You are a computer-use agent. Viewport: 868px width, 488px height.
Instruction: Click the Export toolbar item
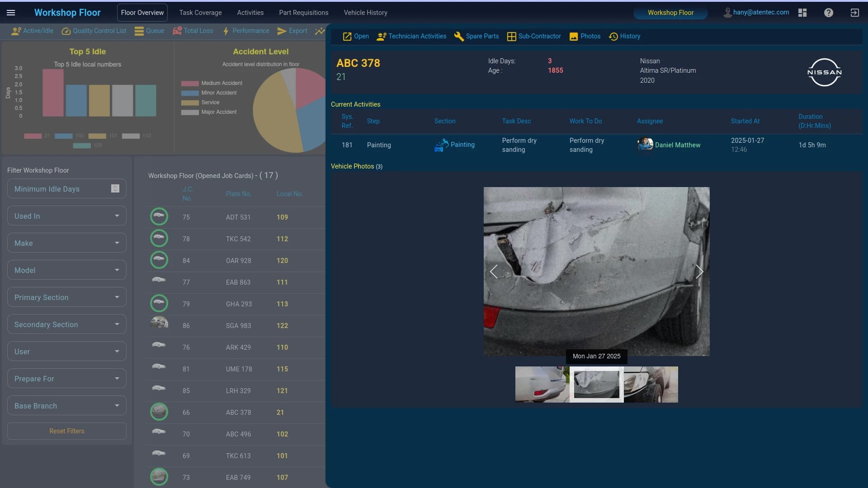(x=292, y=31)
